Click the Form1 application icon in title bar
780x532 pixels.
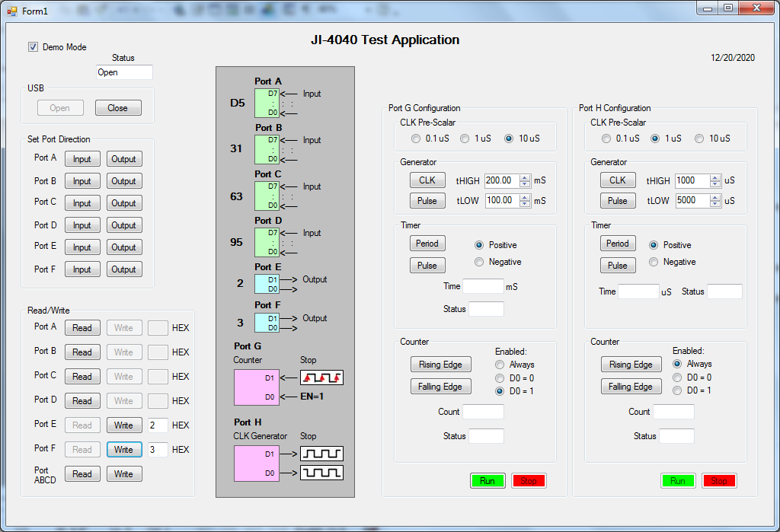[11, 11]
